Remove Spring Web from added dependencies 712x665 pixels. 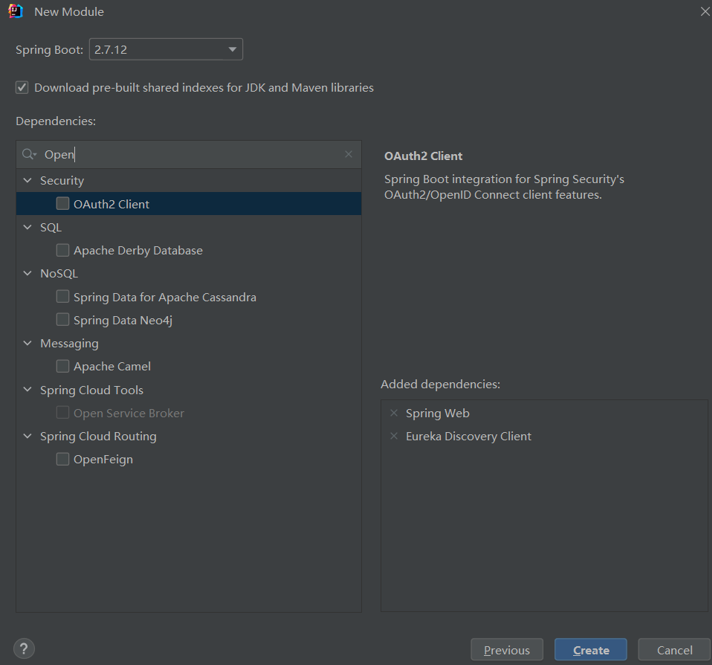coord(394,413)
